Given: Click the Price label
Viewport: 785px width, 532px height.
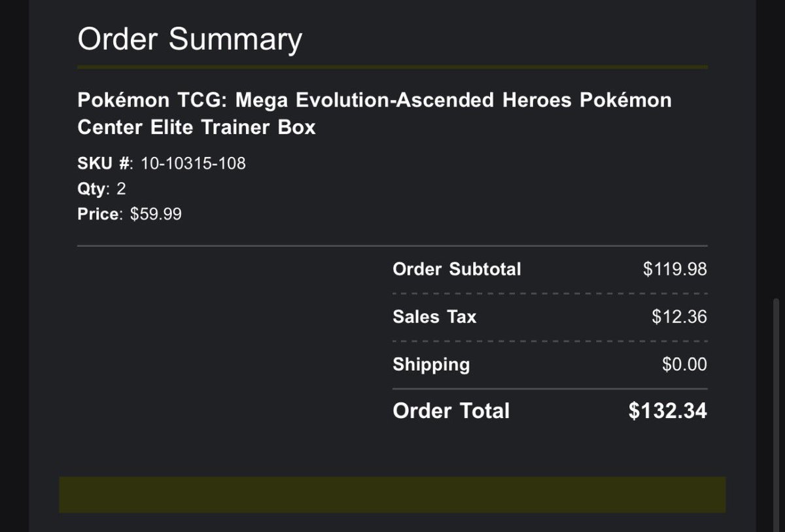Looking at the screenshot, I should coord(99,214).
